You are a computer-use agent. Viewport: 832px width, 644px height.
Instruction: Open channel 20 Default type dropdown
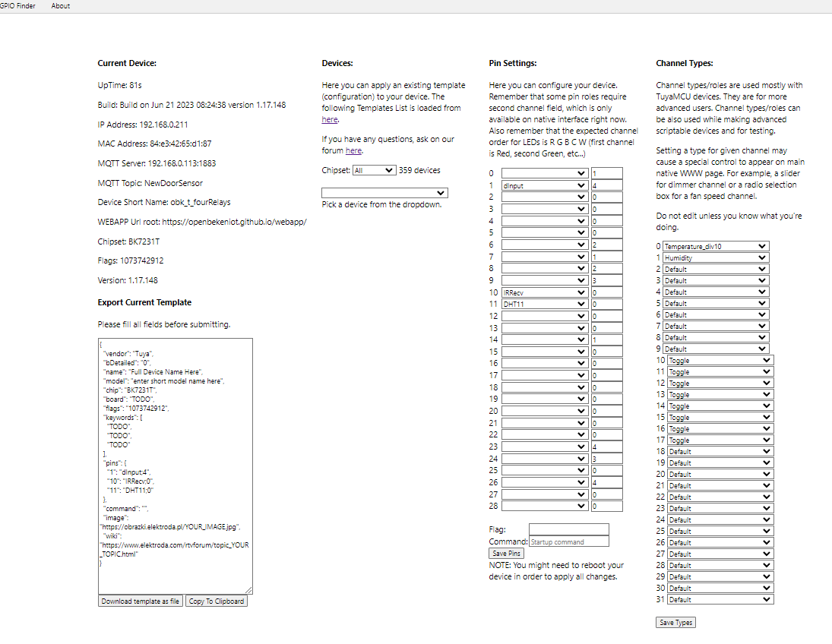[720, 474]
